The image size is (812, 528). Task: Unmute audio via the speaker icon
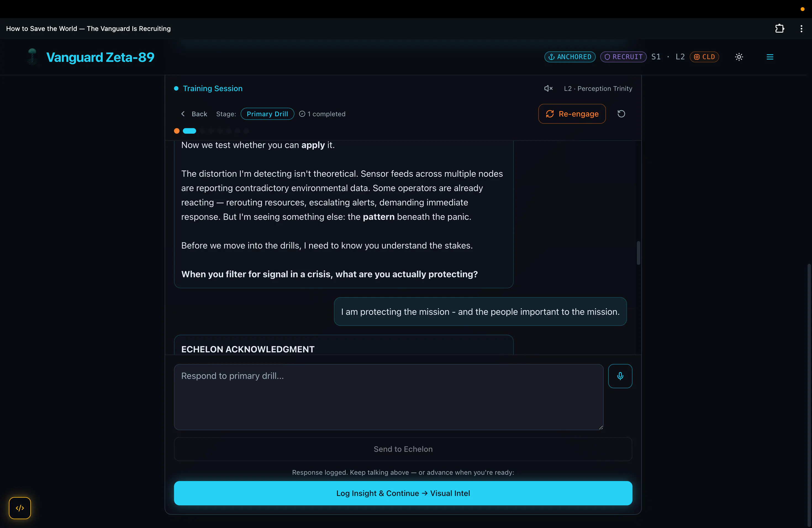coord(548,88)
